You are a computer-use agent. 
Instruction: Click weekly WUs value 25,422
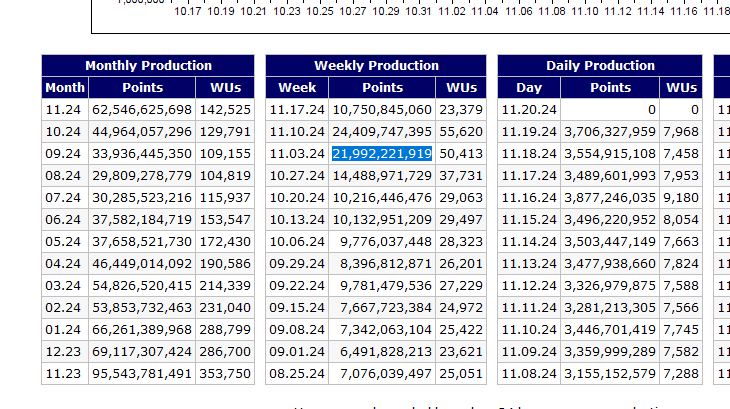[461, 330]
